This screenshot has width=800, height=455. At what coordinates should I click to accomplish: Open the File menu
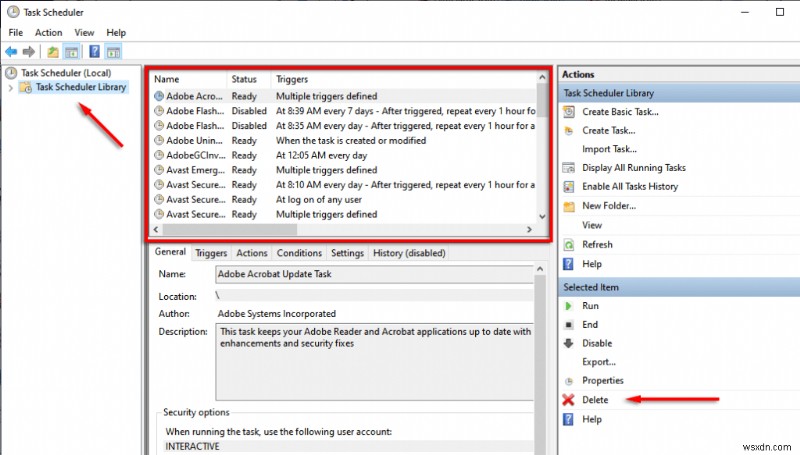pyautogui.click(x=16, y=33)
